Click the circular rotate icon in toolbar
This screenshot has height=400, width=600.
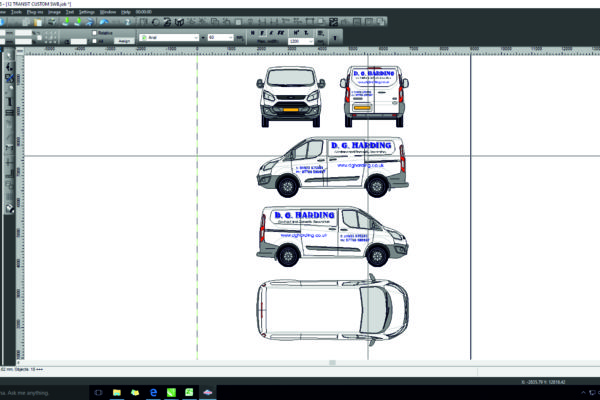pos(155,22)
